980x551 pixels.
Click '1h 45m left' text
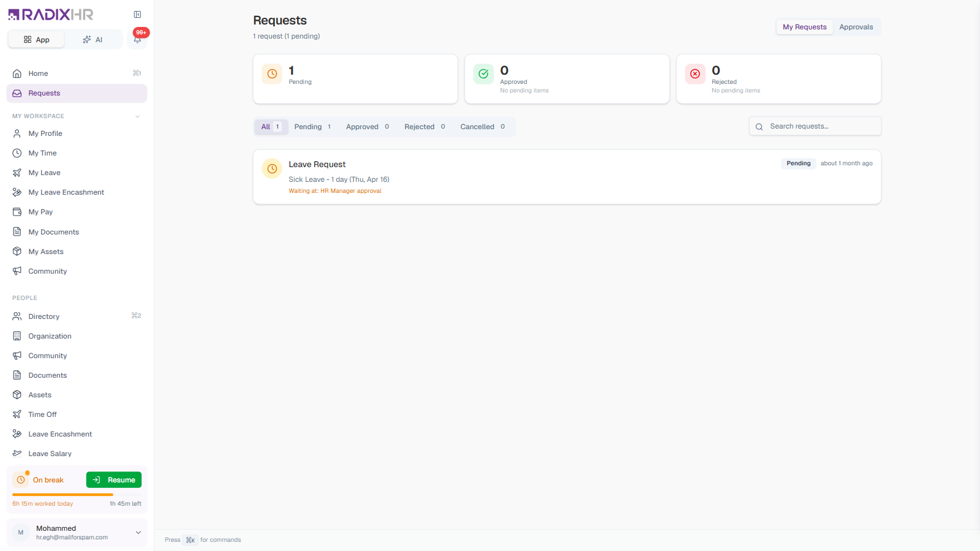[126, 504]
